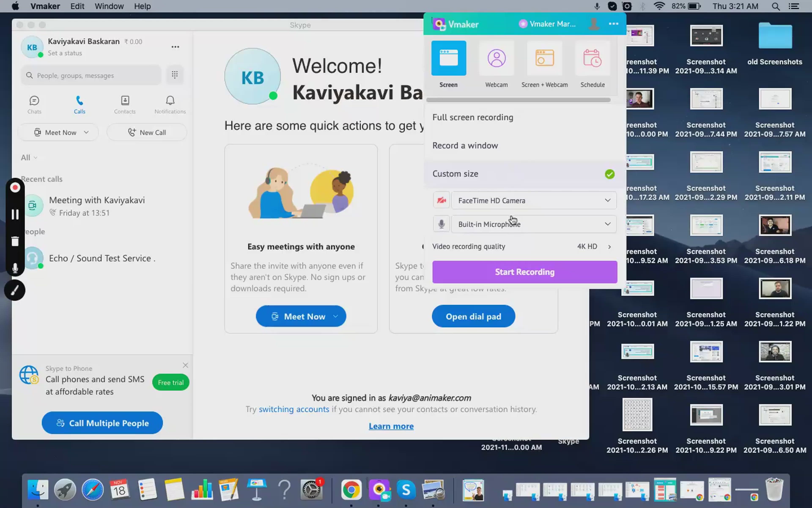Open the Trash in the Dock

[x=774, y=490]
